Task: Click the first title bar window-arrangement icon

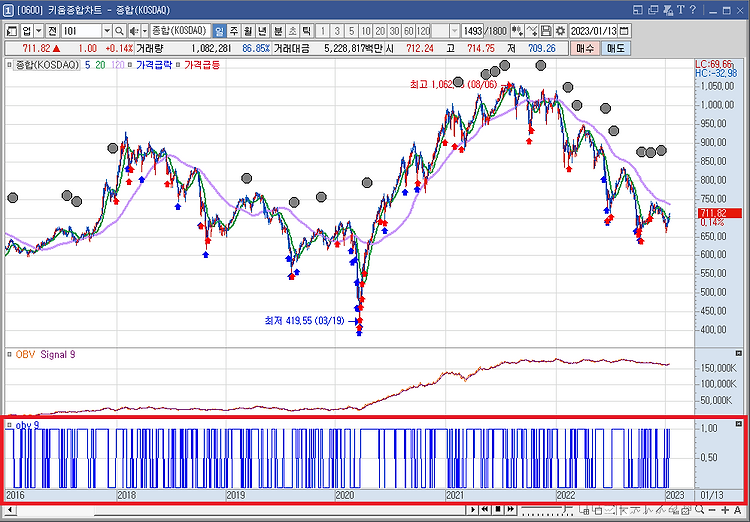Action: pos(638,10)
